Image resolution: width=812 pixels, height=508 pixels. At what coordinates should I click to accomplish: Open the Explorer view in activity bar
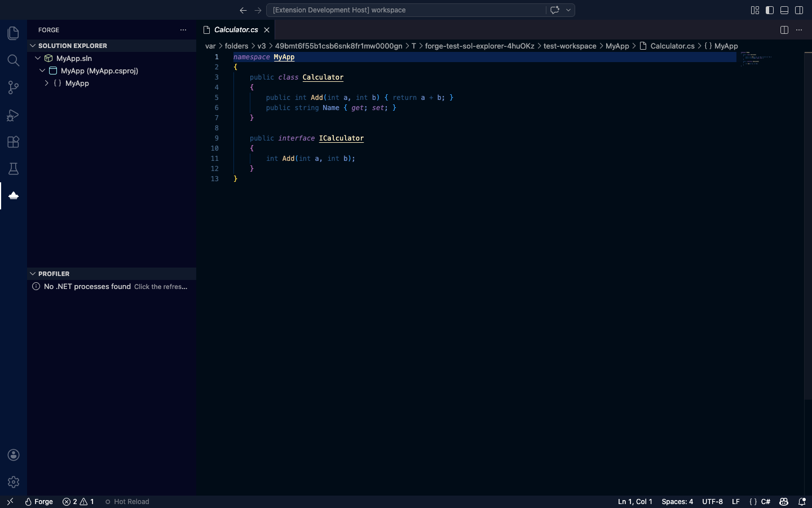[14, 33]
